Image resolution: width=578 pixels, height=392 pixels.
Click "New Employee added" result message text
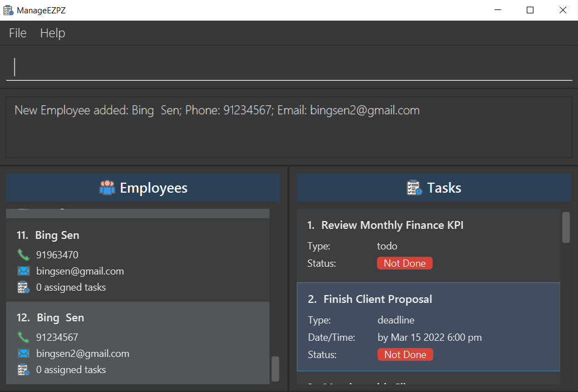[x=217, y=110]
